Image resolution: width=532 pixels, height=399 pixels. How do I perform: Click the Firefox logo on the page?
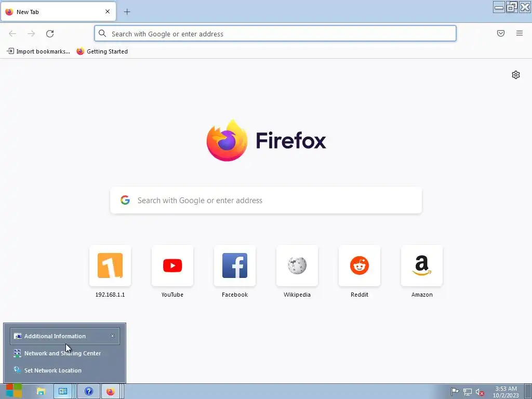[x=267, y=140]
